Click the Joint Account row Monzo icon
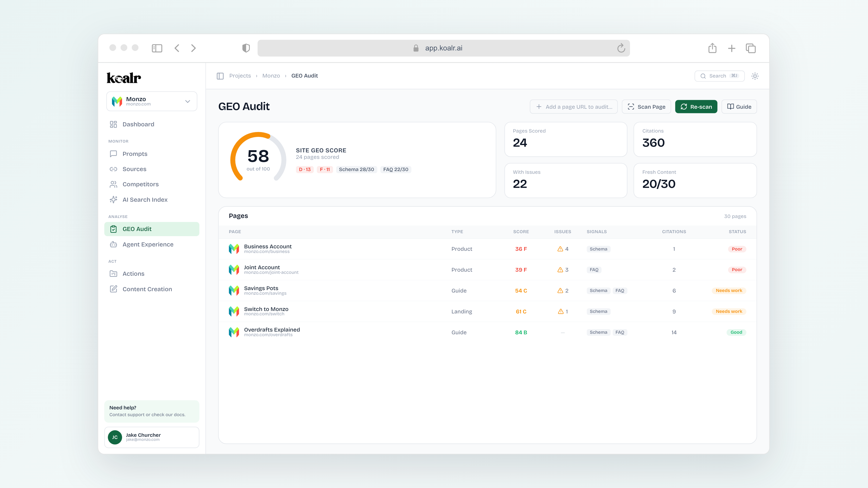This screenshot has height=488, width=868. (234, 270)
